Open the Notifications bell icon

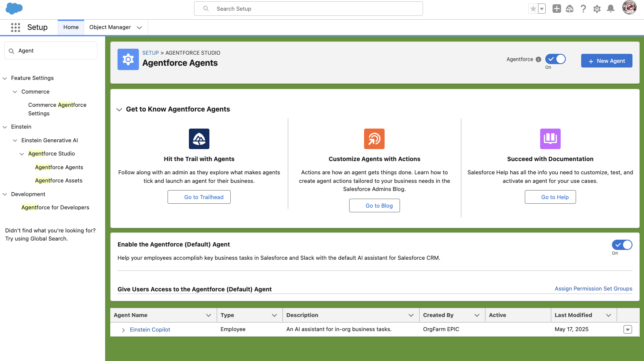click(x=611, y=9)
